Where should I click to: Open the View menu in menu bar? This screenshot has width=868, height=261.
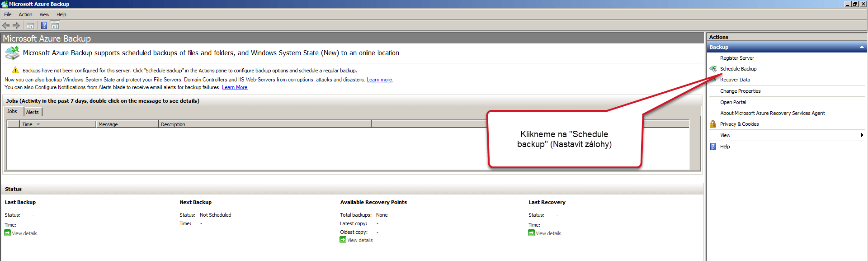(x=44, y=14)
